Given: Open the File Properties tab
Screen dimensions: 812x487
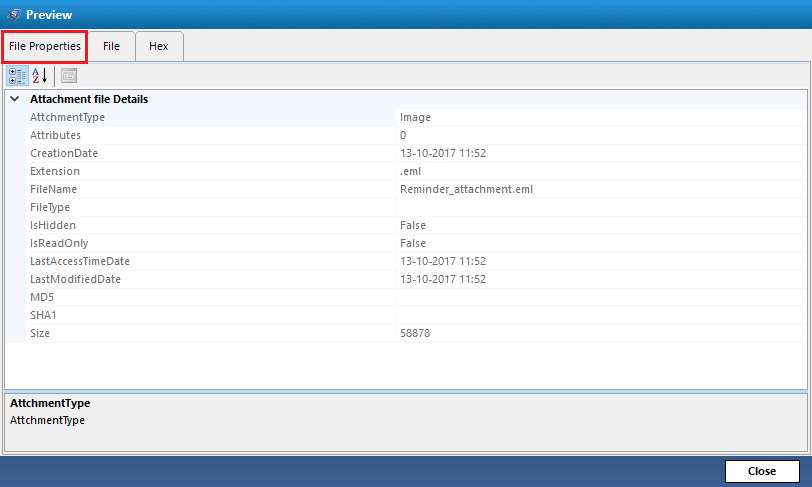Looking at the screenshot, I should coord(45,46).
